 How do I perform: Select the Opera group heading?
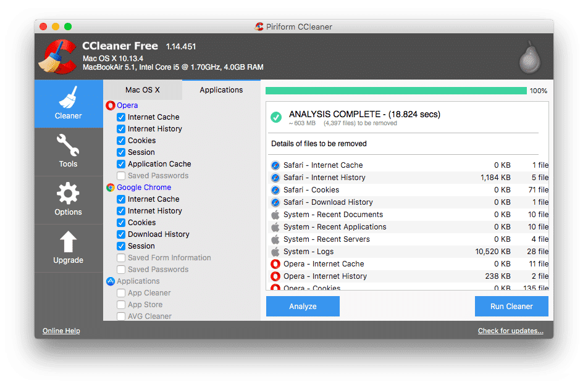127,105
